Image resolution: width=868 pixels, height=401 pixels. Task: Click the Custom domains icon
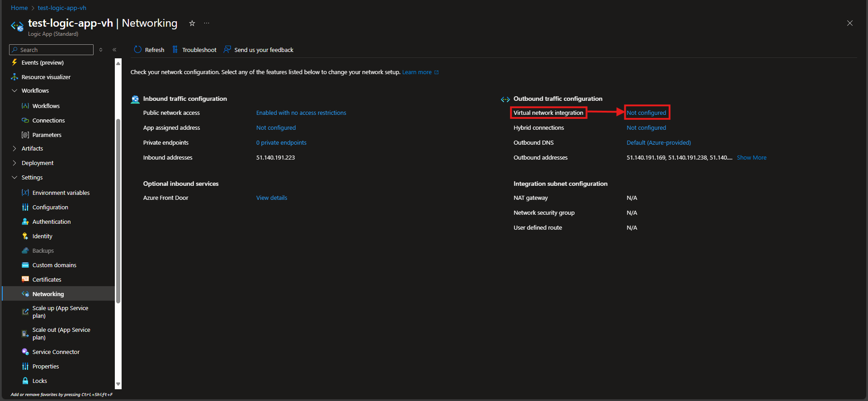click(25, 265)
